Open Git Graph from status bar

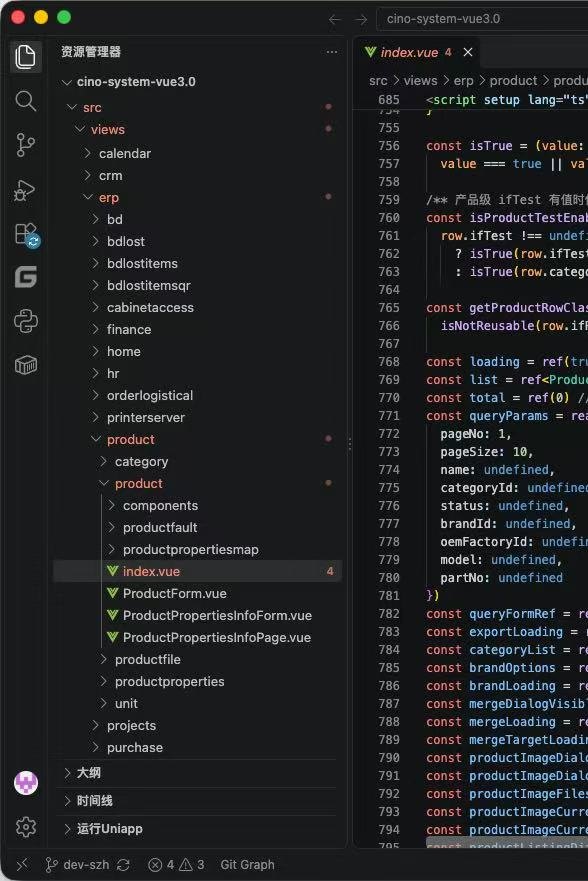(x=247, y=865)
